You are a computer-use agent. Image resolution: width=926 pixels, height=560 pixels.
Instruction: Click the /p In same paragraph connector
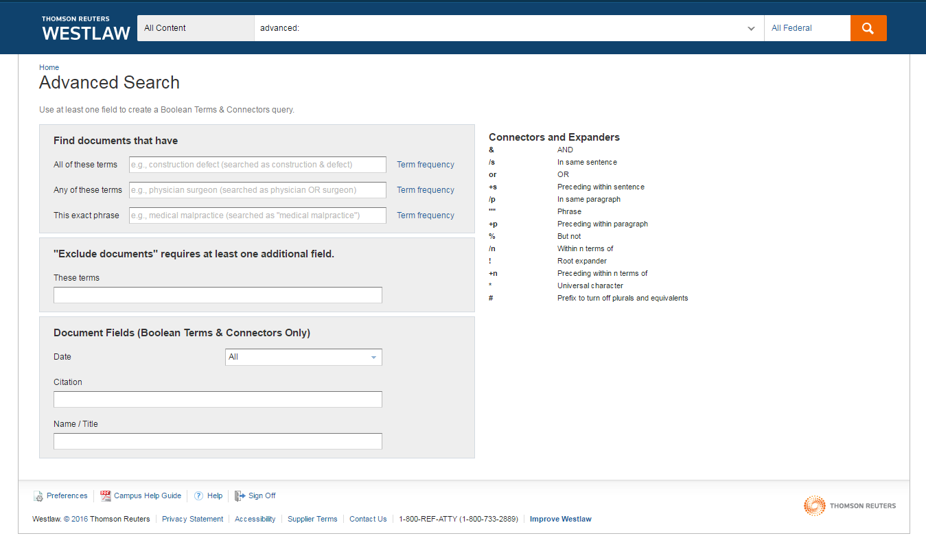[555, 199]
